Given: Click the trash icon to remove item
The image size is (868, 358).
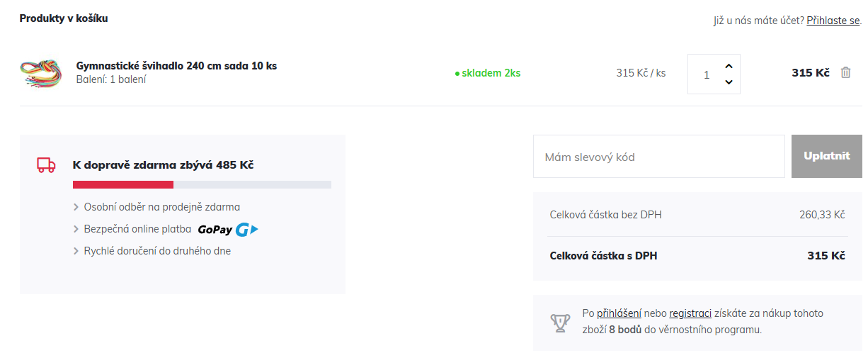Looking at the screenshot, I should (845, 72).
